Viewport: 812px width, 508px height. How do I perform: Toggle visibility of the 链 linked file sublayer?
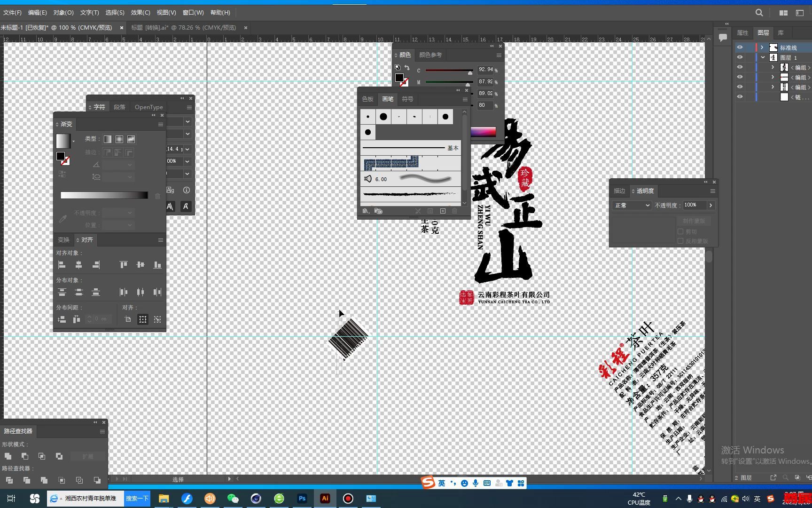coord(740,97)
